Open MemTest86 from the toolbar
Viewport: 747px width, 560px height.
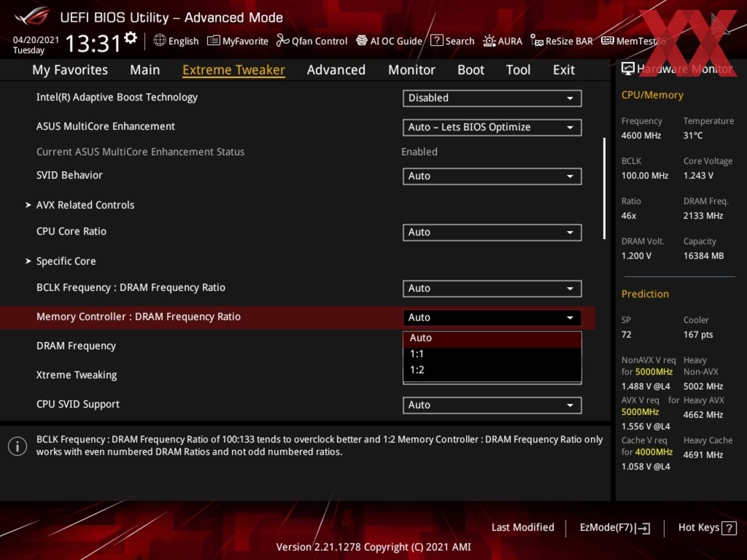633,41
